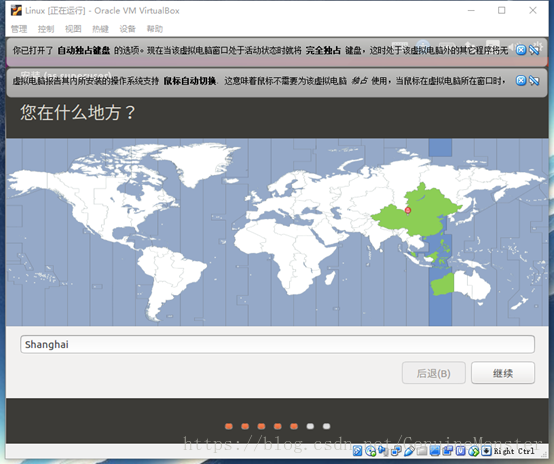Click the USB devices status icon
This screenshot has width=554, height=464.
pos(409,451)
